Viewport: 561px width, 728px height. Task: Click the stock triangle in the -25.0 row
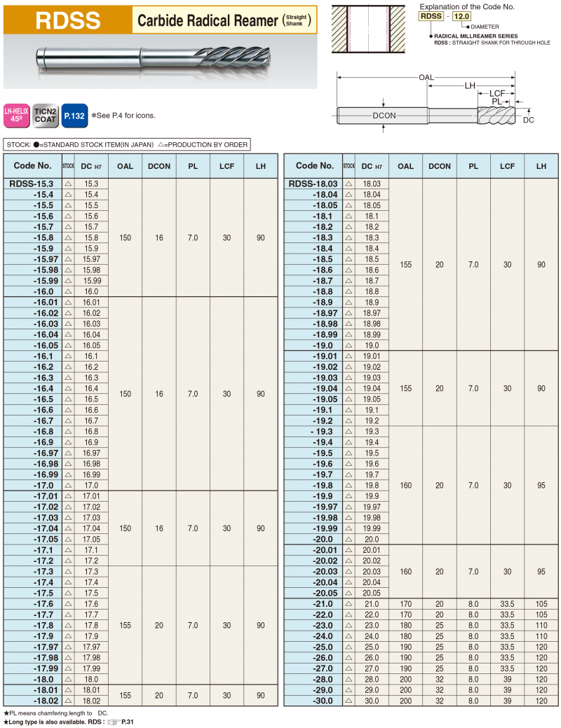pyautogui.click(x=349, y=647)
